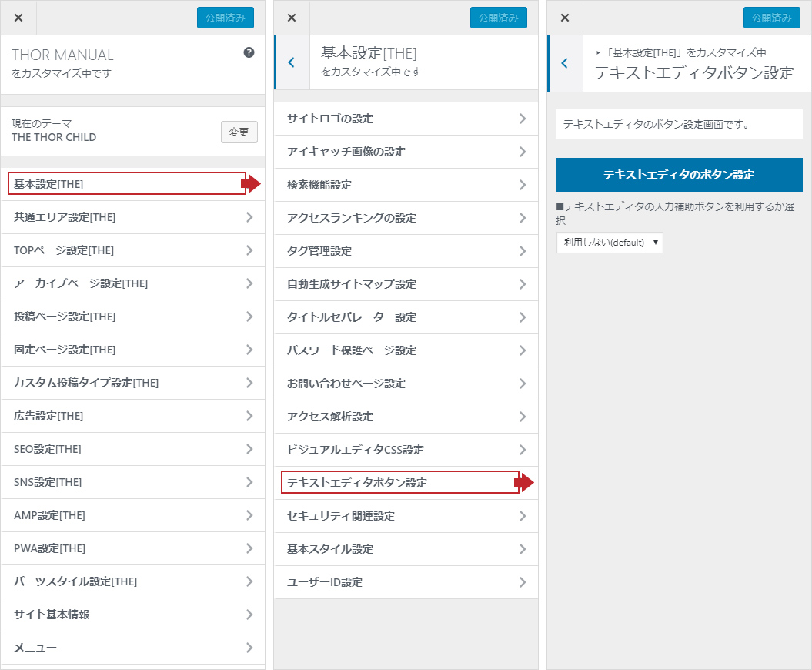Click back arrow in 基本設定[THE] panel
This screenshot has height=670, width=812.
tap(291, 62)
